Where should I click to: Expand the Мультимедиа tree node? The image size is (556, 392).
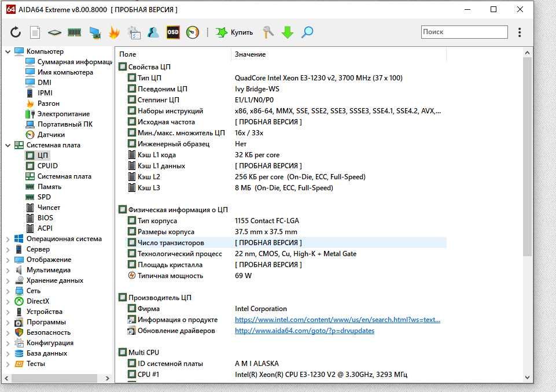coord(8,270)
